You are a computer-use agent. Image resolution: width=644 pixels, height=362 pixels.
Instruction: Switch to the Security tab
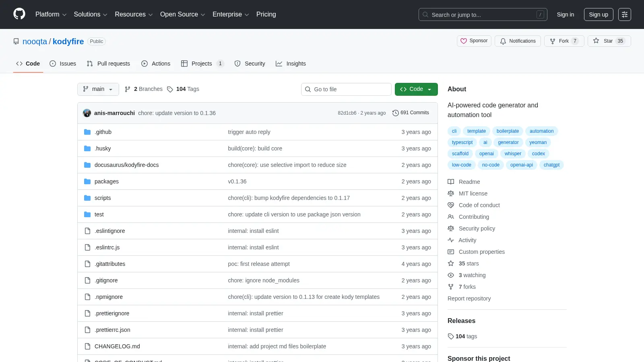(x=250, y=64)
